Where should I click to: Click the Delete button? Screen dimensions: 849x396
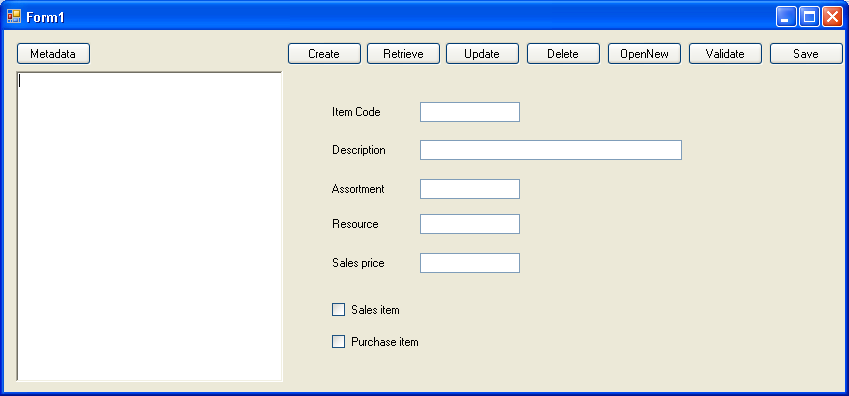(x=563, y=54)
